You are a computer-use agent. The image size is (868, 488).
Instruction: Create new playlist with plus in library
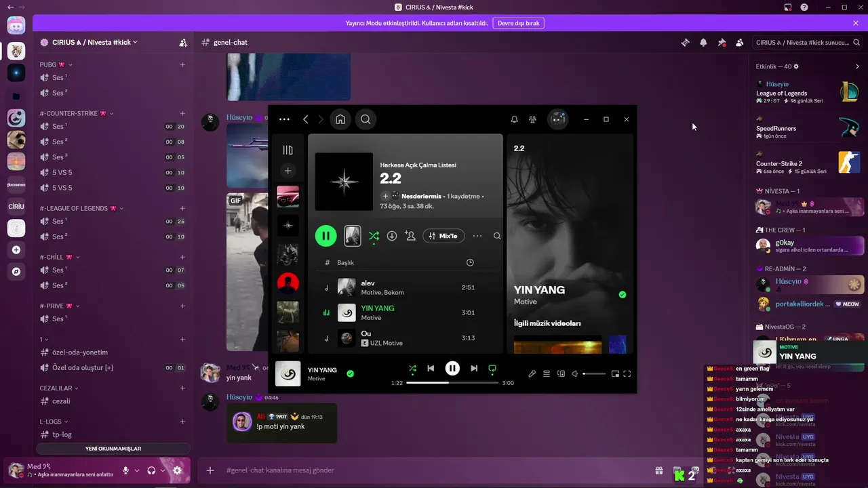288,171
